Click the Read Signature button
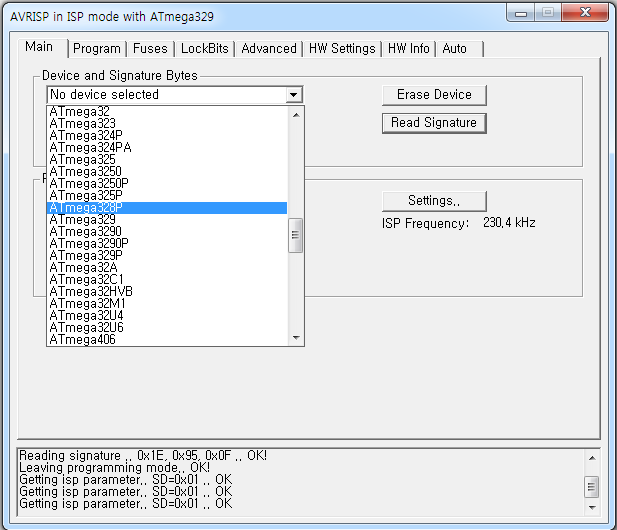 434,123
